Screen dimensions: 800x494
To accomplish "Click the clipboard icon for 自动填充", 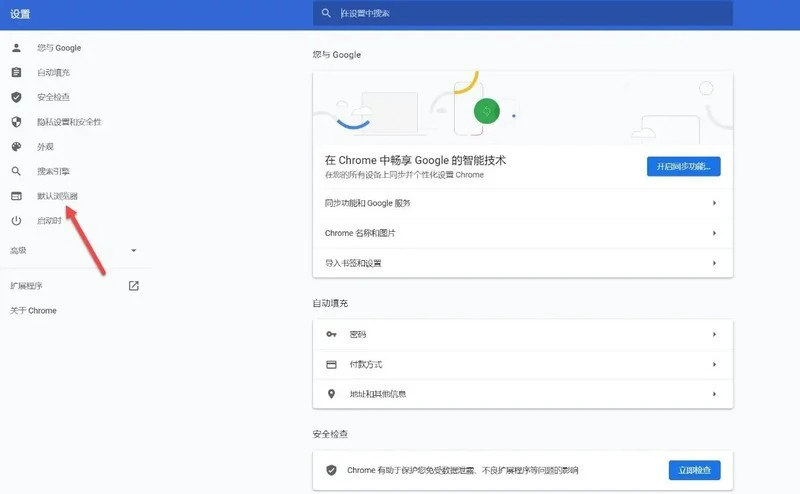I will [x=16, y=72].
